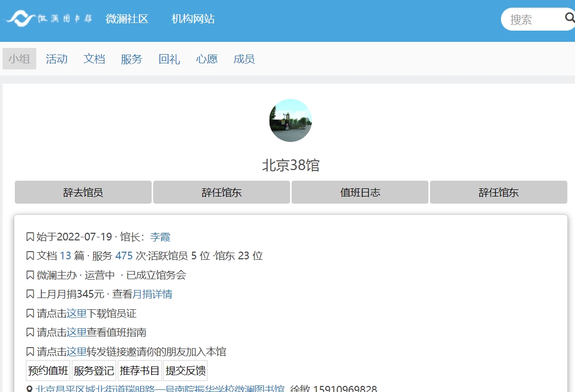575x392 pixels.
Task: Click the bookmark icon beside 微澜主办
Action: pos(30,275)
